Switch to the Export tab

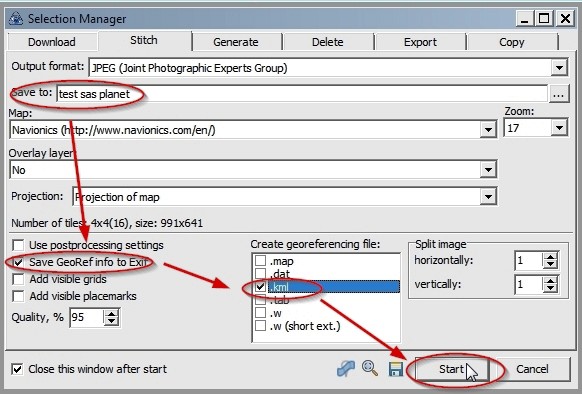[x=420, y=42]
